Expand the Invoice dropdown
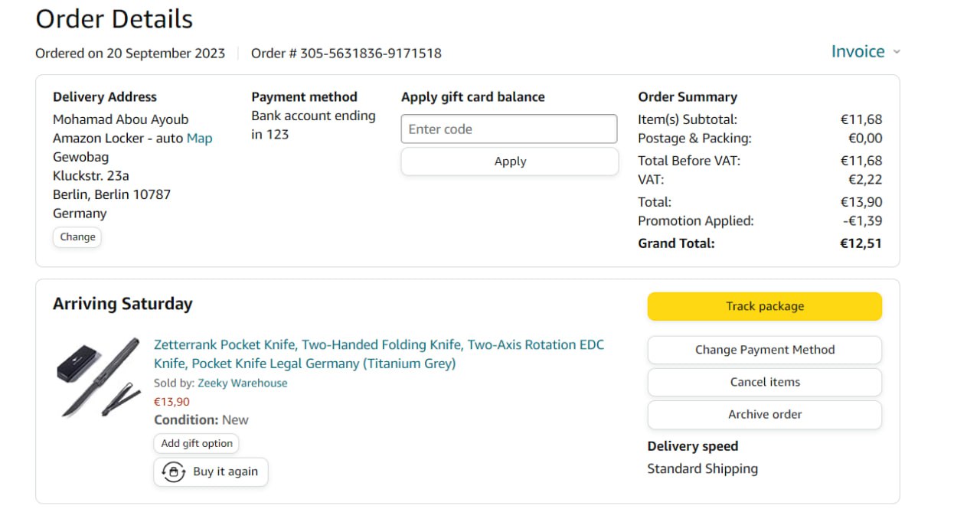 (x=865, y=51)
